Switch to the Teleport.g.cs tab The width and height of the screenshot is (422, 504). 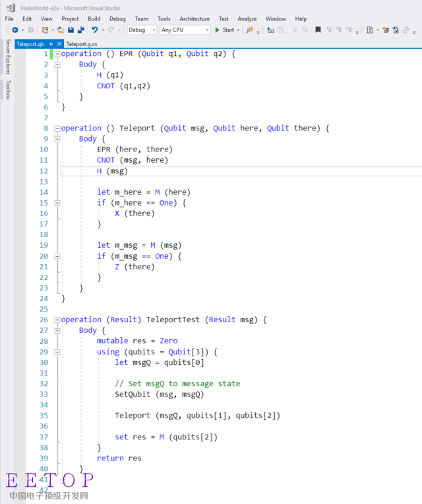coord(82,44)
